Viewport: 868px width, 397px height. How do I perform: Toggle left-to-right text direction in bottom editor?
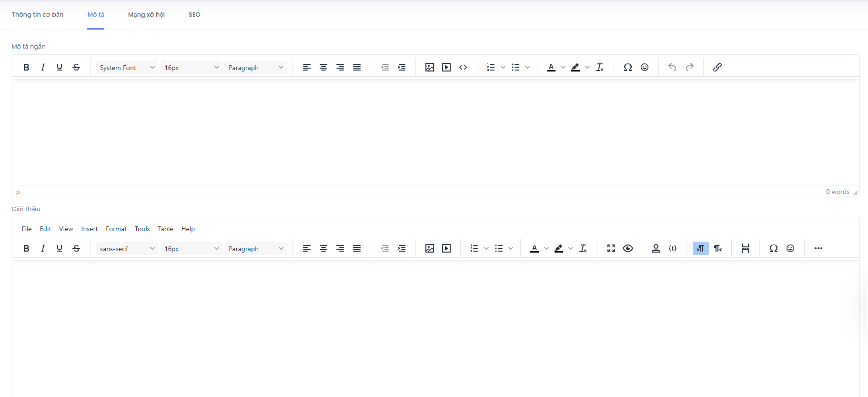(x=700, y=248)
